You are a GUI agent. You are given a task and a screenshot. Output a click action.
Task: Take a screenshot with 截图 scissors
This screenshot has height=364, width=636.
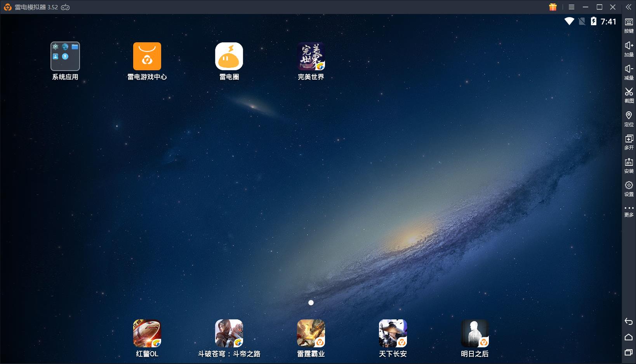(x=629, y=95)
